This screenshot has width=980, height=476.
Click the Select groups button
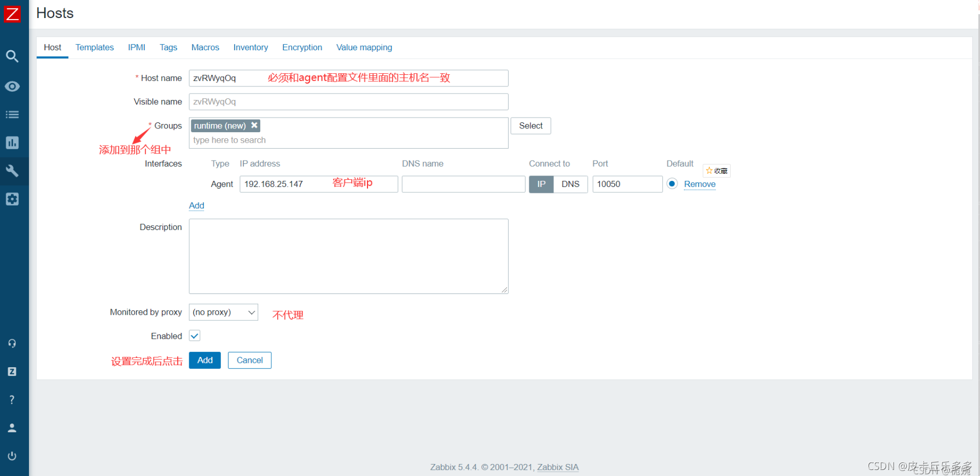[530, 126]
